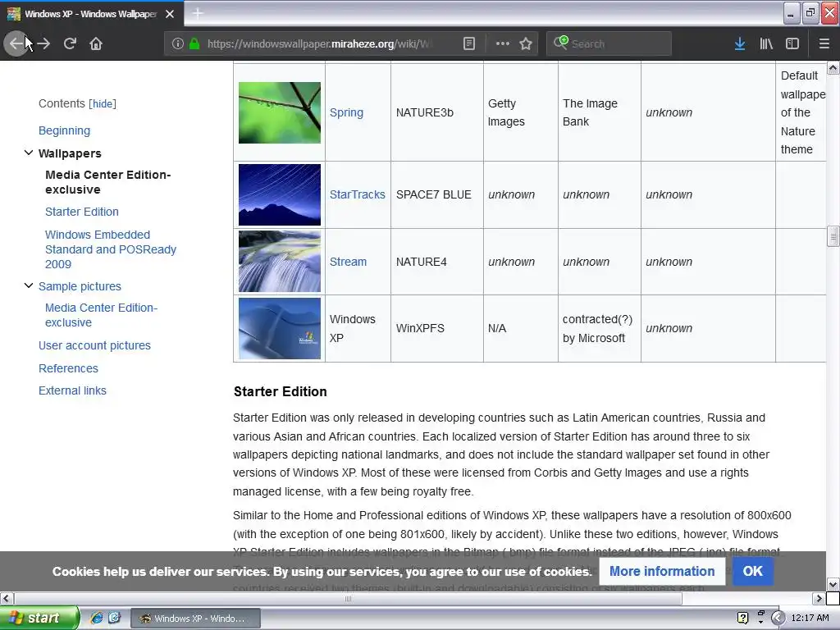The image size is (840, 630).
Task: Open the StarTracks wallpaper link
Action: 358,194
